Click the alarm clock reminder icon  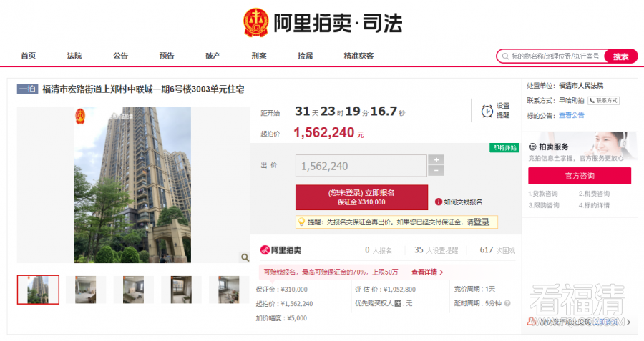coord(487,111)
